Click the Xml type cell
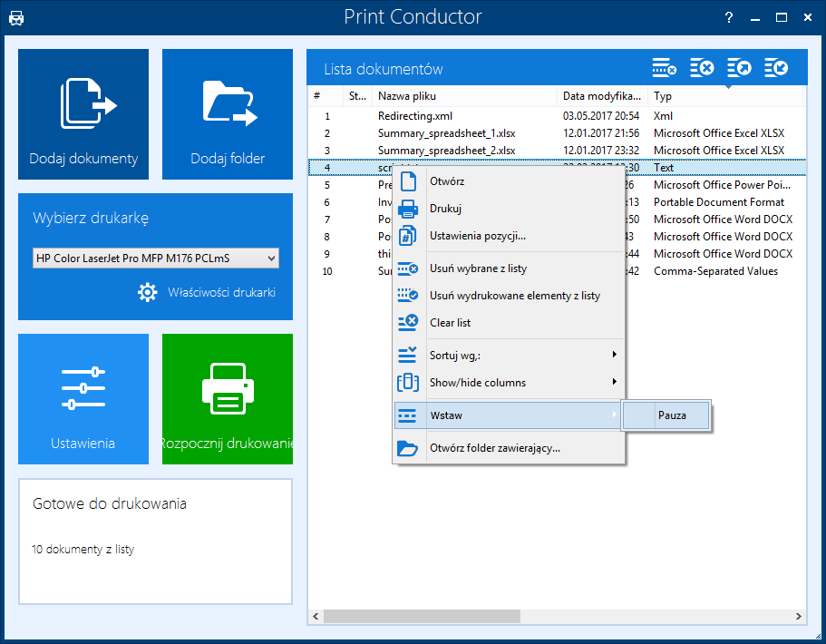Image resolution: width=826 pixels, height=644 pixels. pyautogui.click(x=663, y=116)
